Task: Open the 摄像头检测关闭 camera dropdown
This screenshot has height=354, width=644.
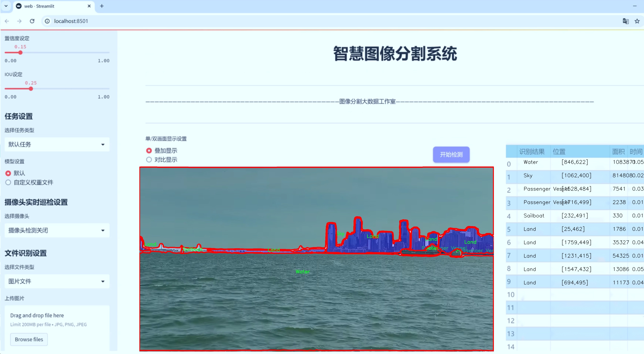Action: click(57, 230)
